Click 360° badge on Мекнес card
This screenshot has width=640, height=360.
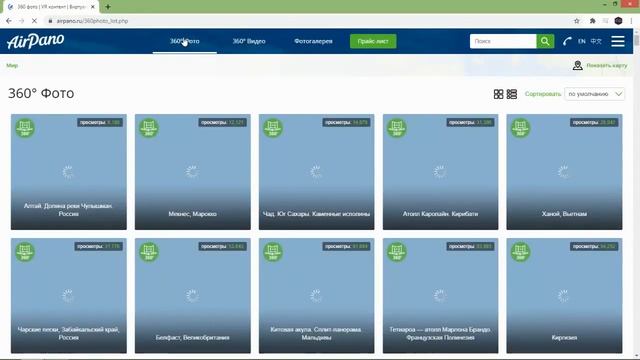click(x=149, y=128)
